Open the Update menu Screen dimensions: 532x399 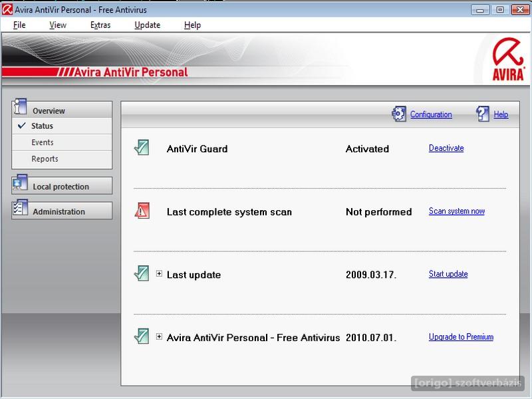pyautogui.click(x=147, y=25)
